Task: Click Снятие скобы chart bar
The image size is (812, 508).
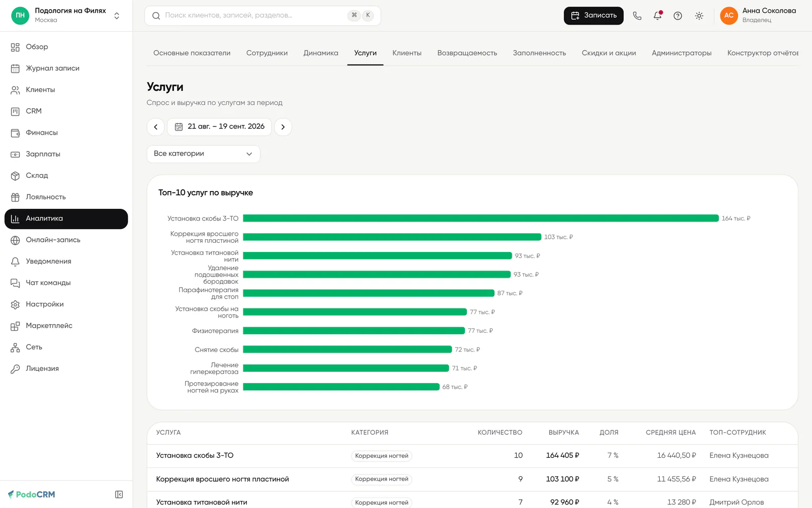Action: (x=348, y=350)
